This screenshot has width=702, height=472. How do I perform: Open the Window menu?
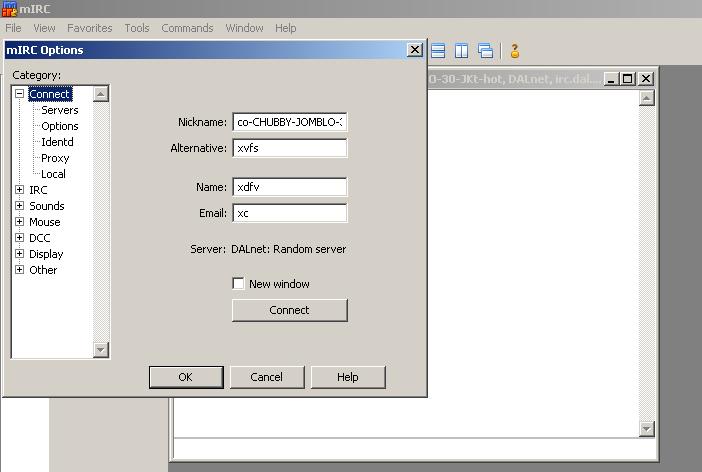coord(244,28)
